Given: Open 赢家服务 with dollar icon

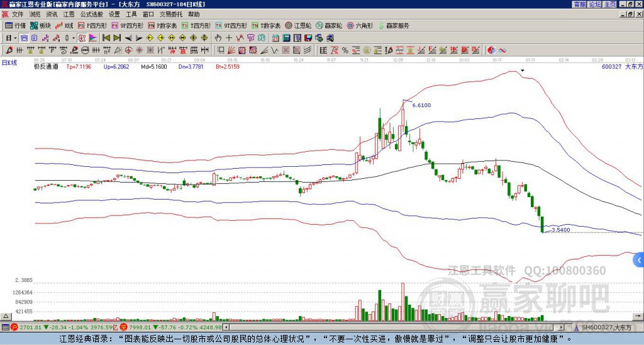Looking at the screenshot, I should 394,25.
